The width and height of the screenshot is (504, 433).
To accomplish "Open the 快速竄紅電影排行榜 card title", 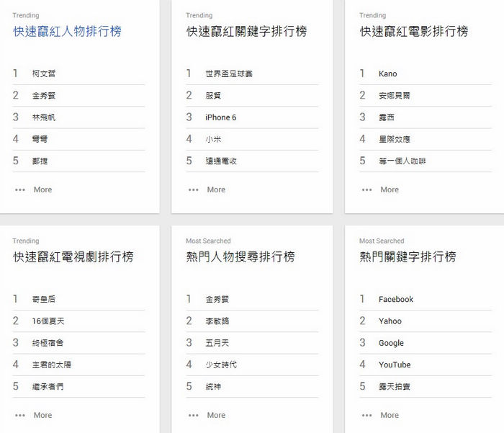I will [414, 32].
